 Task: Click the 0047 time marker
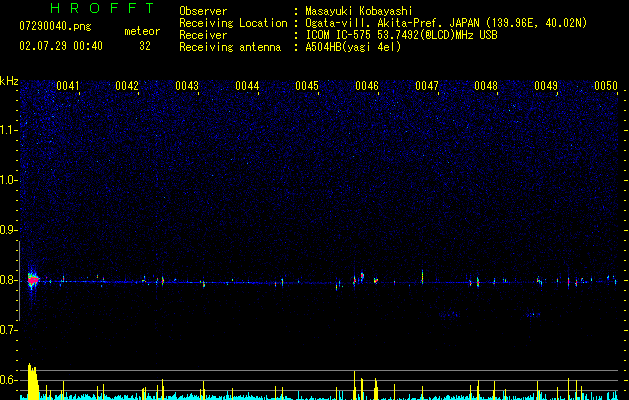click(427, 86)
